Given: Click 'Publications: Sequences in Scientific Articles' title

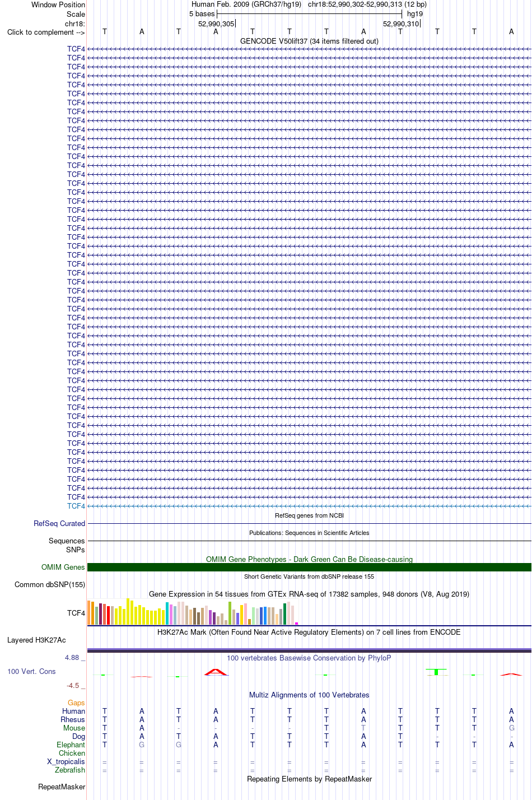Looking at the screenshot, I should (x=309, y=533).
